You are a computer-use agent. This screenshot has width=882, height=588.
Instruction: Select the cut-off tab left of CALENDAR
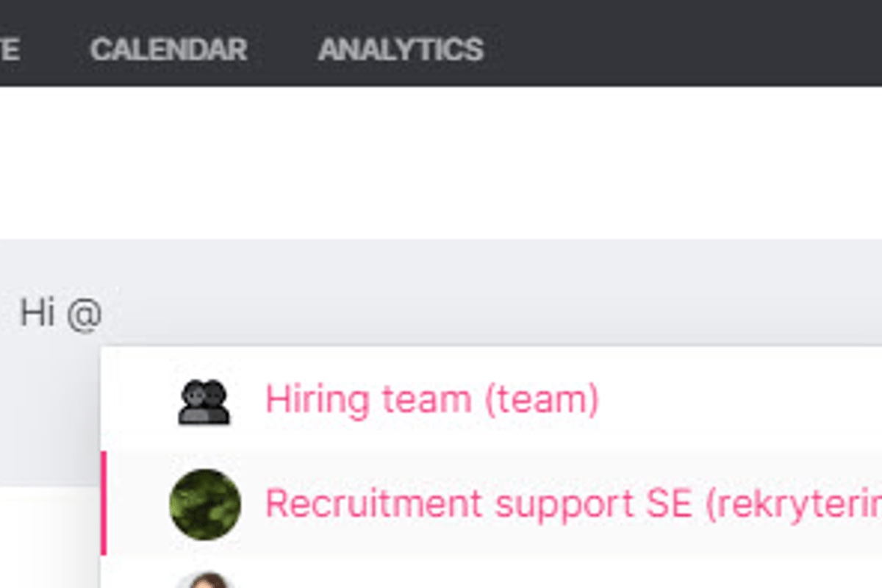[9, 49]
